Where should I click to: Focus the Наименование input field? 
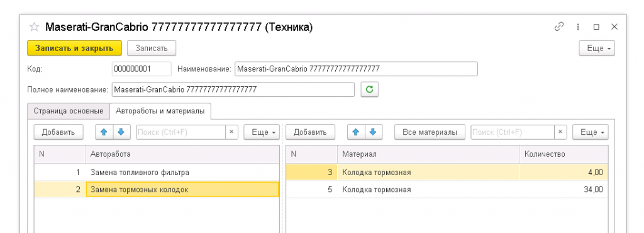356,69
